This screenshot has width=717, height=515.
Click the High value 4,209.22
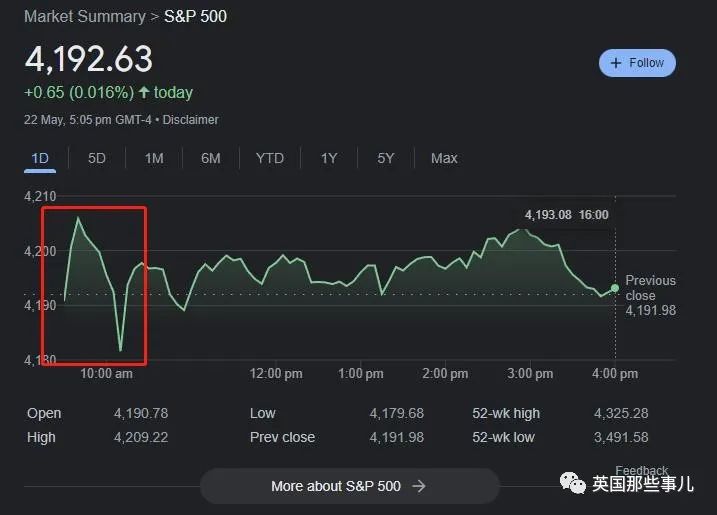(x=141, y=437)
